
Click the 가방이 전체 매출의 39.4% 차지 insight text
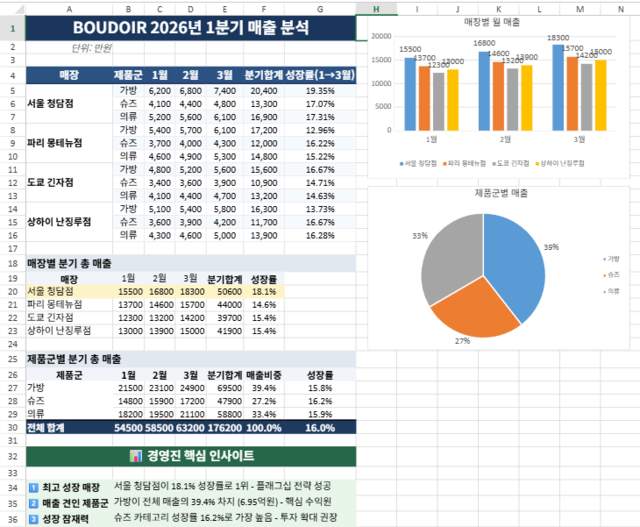coord(222,501)
